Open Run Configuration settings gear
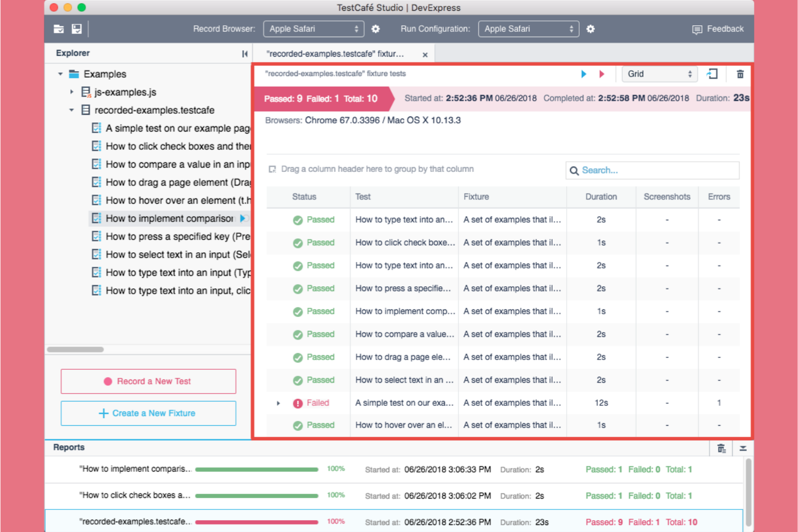This screenshot has width=798, height=532. pyautogui.click(x=590, y=29)
